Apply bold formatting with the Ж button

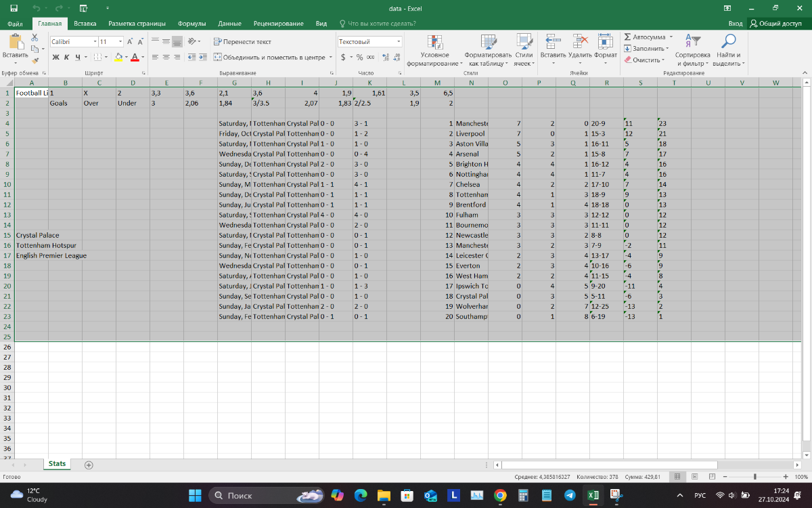56,58
